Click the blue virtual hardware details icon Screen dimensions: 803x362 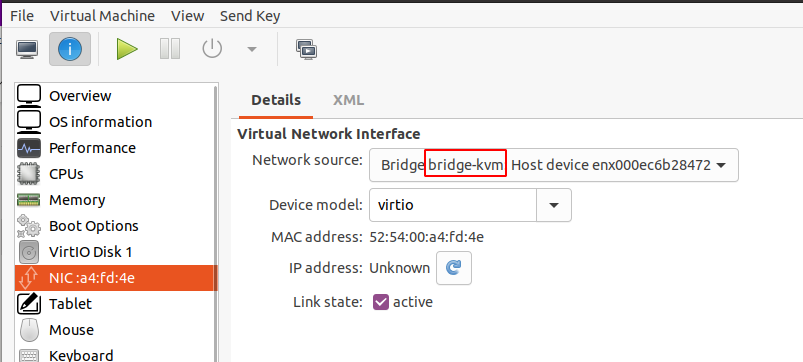(70, 49)
